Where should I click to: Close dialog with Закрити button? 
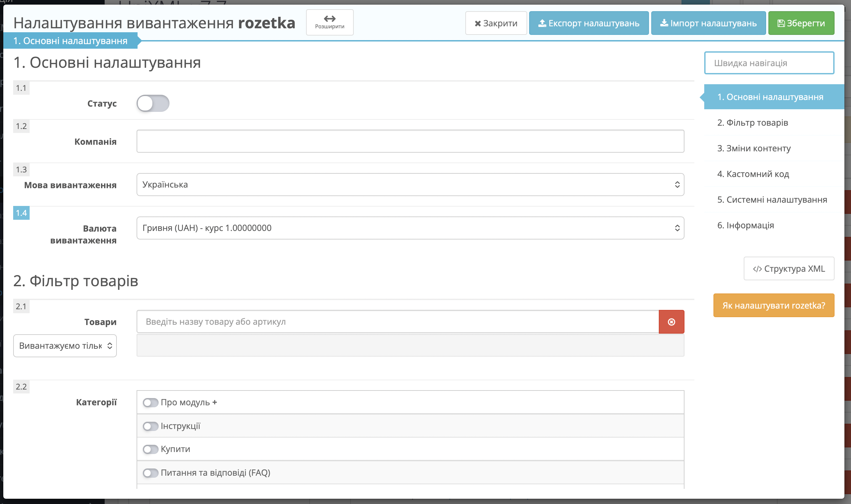(496, 23)
